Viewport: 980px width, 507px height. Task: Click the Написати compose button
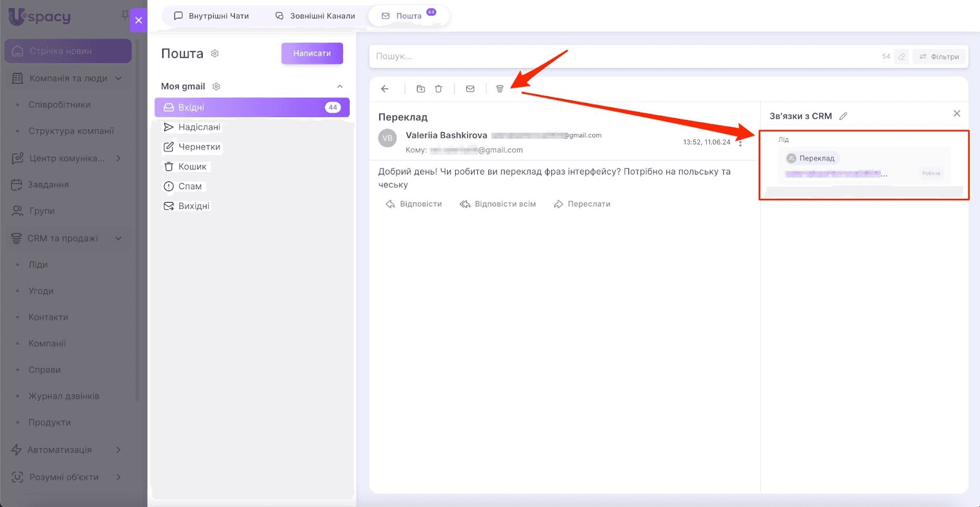[x=312, y=53]
